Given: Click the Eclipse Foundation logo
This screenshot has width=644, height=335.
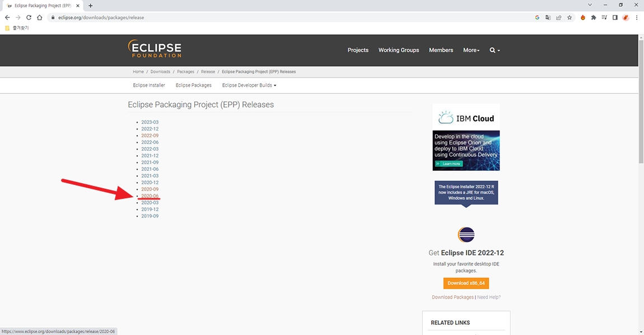Looking at the screenshot, I should pyautogui.click(x=155, y=49).
